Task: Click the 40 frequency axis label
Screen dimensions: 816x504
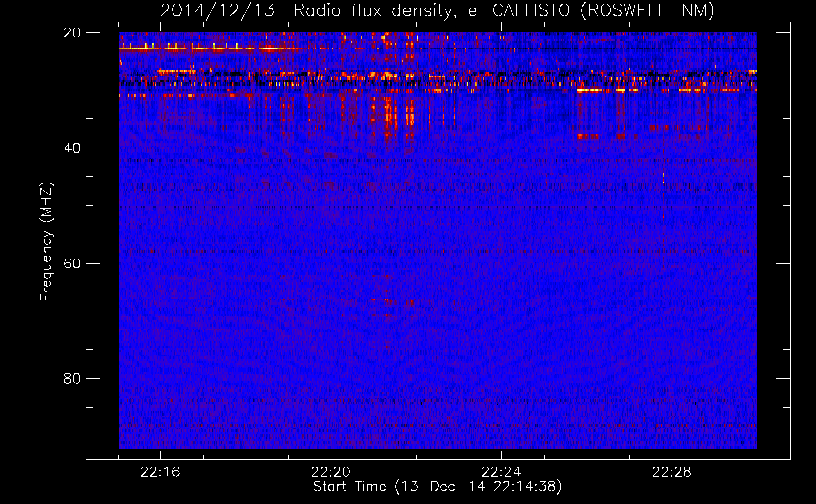Action: 72,148
